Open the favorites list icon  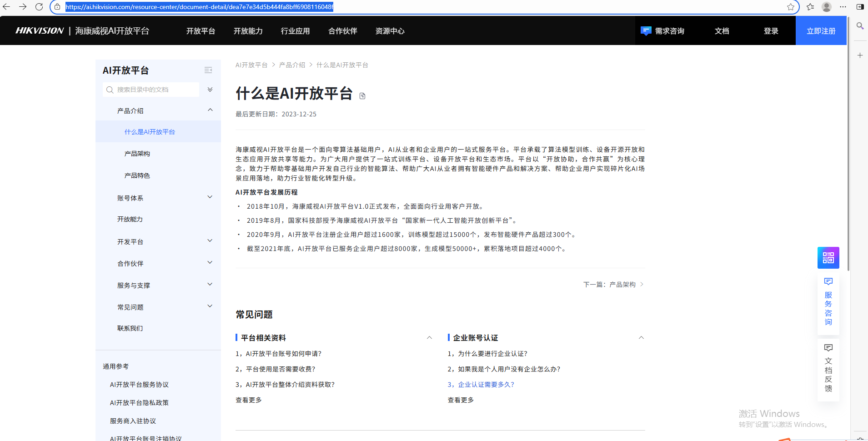coord(810,7)
